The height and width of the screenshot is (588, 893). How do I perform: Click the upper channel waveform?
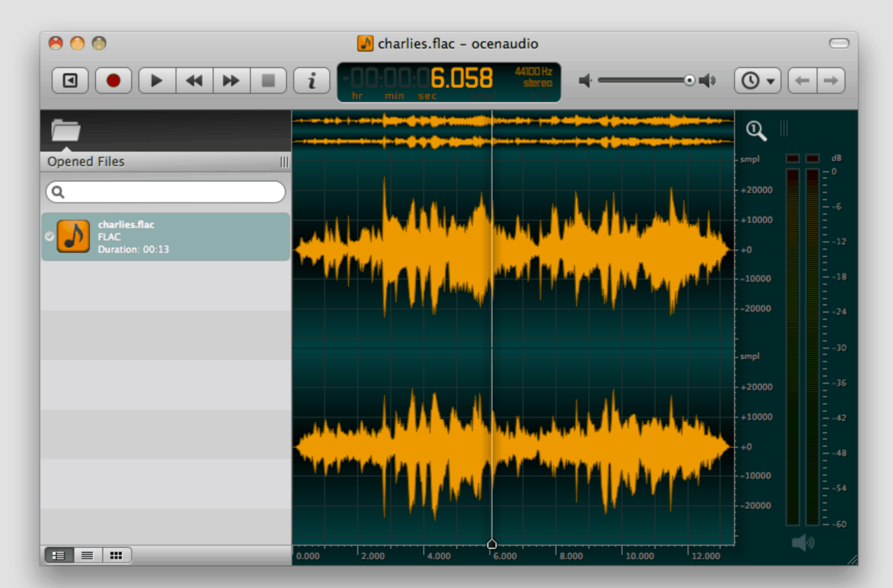pyautogui.click(x=513, y=250)
